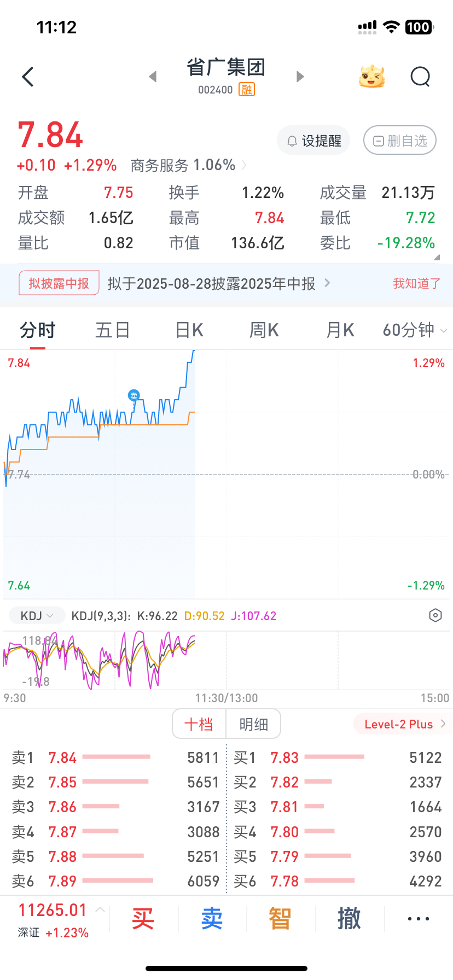Switch to the 日K chart tab
The height and width of the screenshot is (980, 453).
click(189, 330)
